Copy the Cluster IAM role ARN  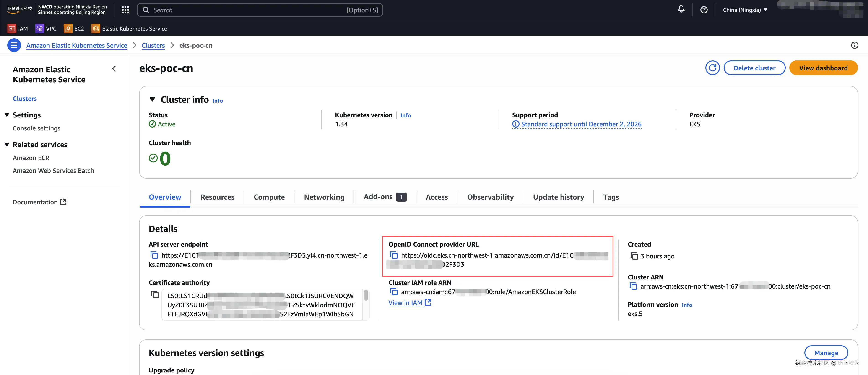(394, 292)
